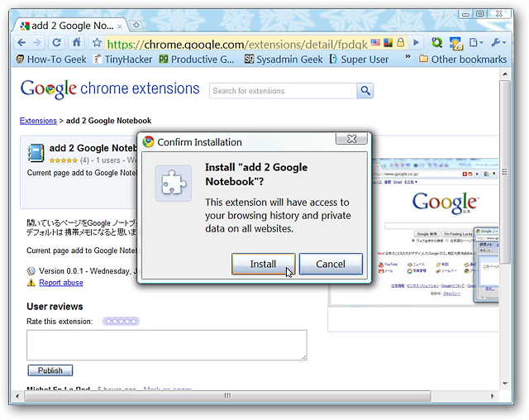Viewport: 529px width, 420px height.
Task: Click the vertical scrollbar down arrow
Action: pos(505,384)
